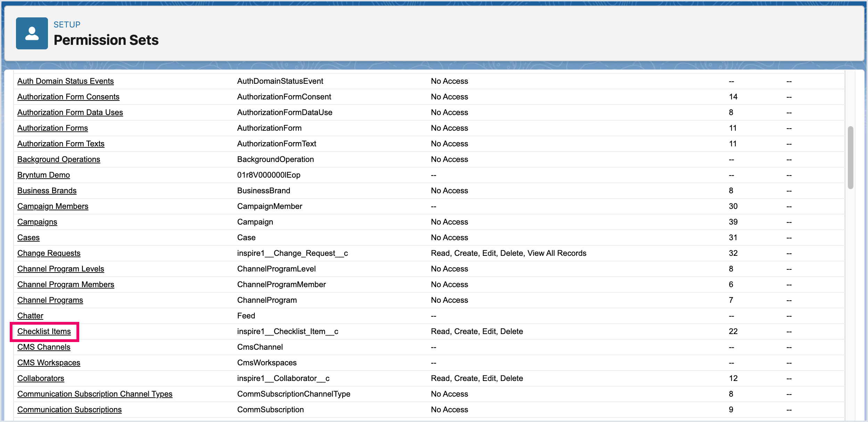Viewport: 868px width, 422px height.
Task: Open Communication Subscription Channel Types
Action: coord(95,394)
